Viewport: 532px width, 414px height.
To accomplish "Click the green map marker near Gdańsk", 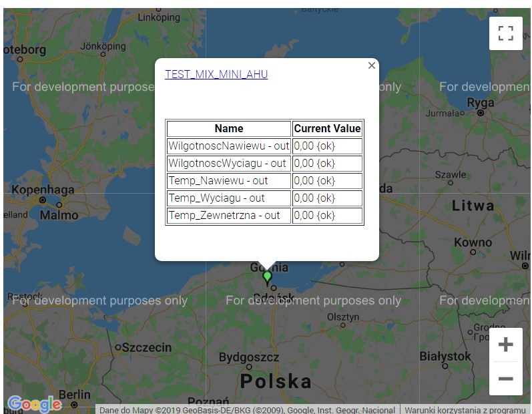I will pyautogui.click(x=268, y=277).
